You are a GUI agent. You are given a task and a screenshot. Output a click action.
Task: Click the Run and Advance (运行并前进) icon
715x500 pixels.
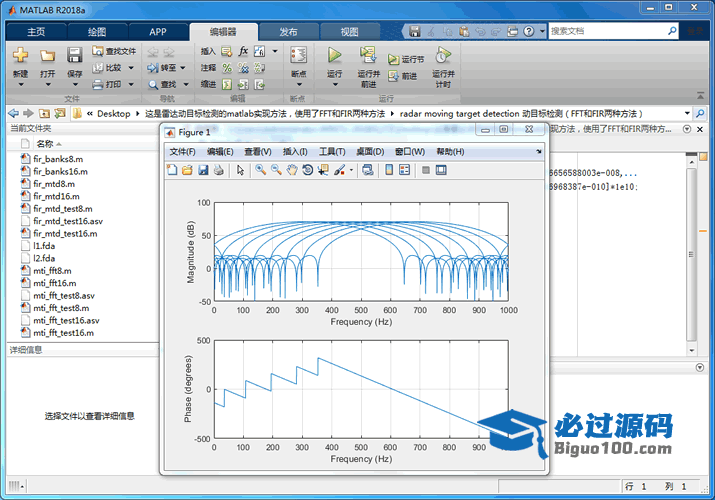click(x=368, y=55)
